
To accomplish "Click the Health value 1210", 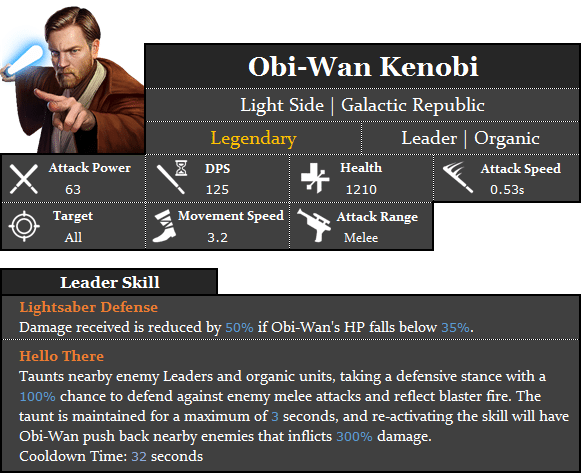I will pos(361,190).
